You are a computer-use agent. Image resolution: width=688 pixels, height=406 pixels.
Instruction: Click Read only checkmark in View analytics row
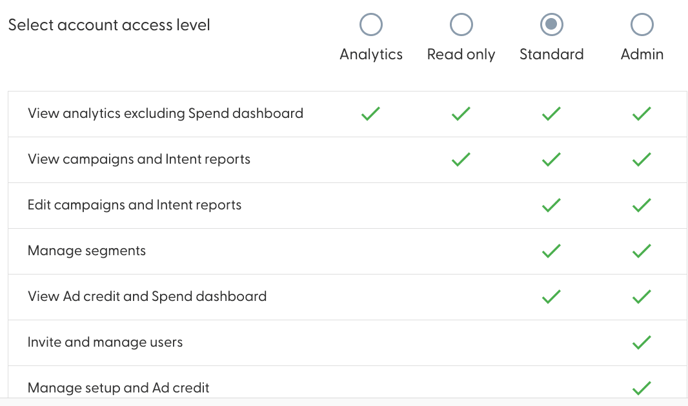tap(461, 114)
